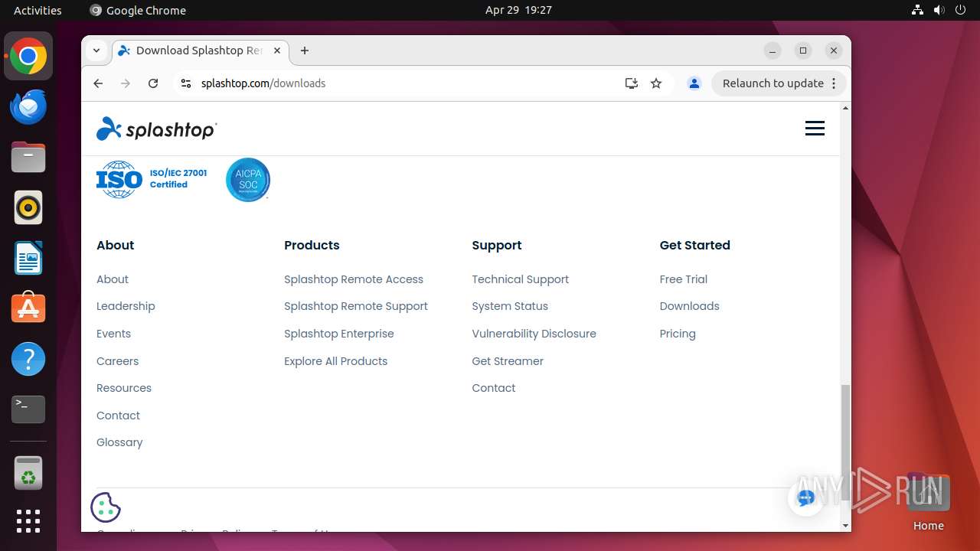Bookmark this page with the star
The height and width of the screenshot is (551, 980).
[656, 83]
